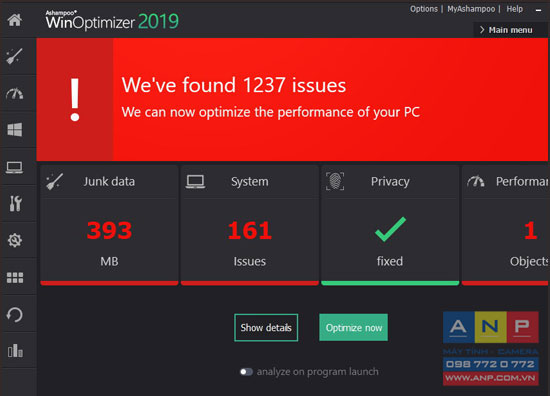Open the circular arrow Backups icon
The width and height of the screenshot is (550, 396).
pyautogui.click(x=15, y=315)
